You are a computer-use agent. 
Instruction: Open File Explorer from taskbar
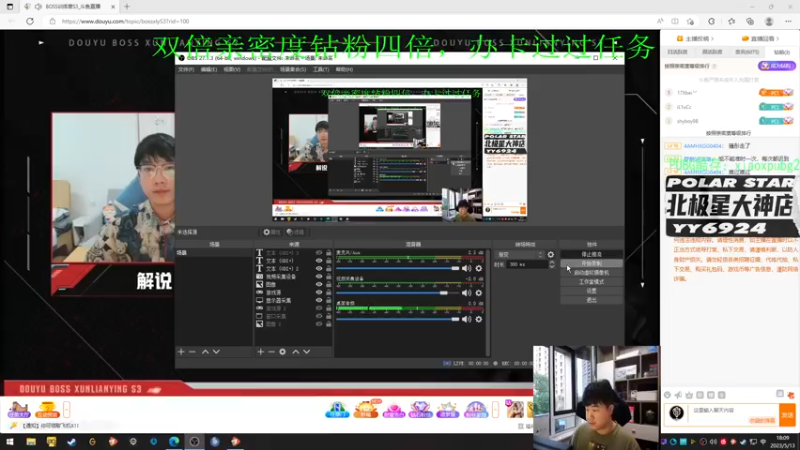(x=31, y=441)
